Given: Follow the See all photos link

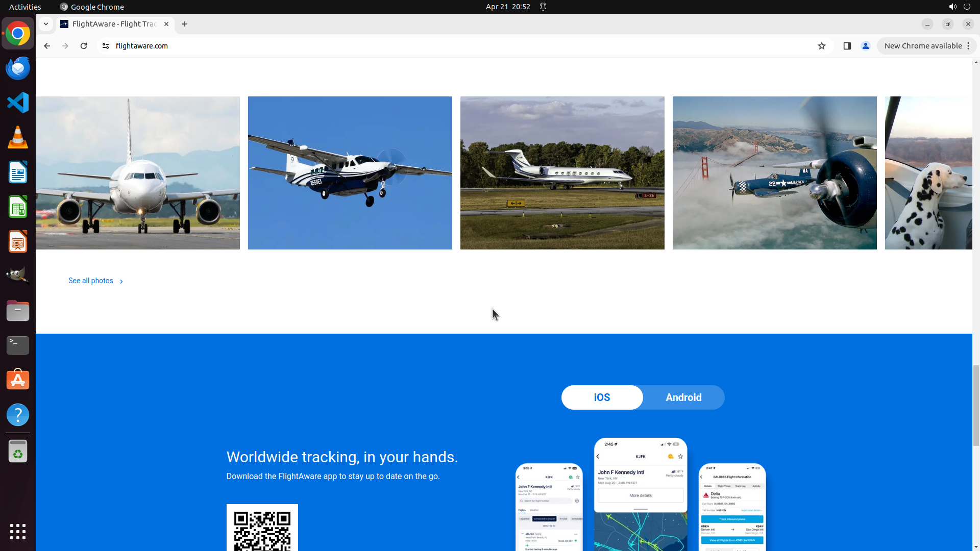Looking at the screenshot, I should click(91, 281).
